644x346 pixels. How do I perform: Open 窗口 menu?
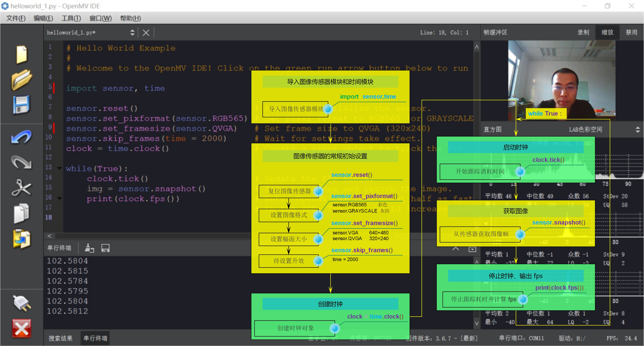tap(101, 18)
